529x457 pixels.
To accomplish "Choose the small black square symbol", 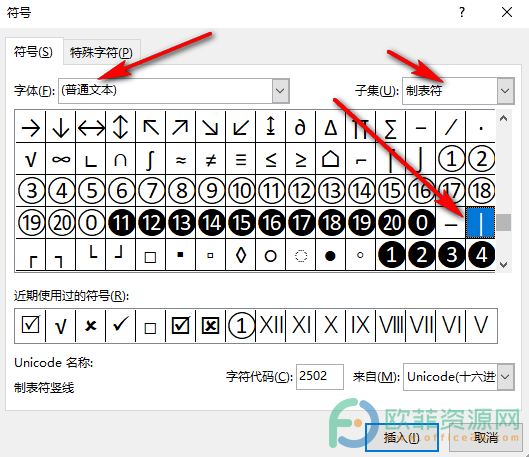I will [x=181, y=255].
